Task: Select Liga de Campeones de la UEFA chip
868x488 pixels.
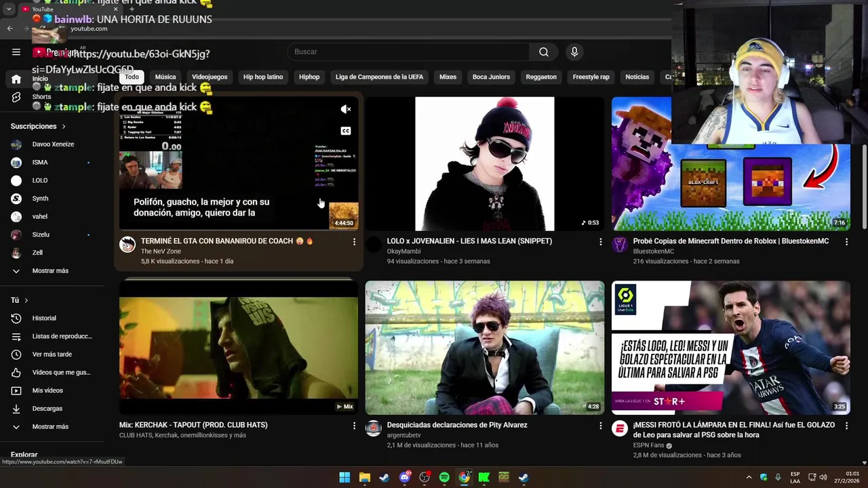Action: click(379, 77)
